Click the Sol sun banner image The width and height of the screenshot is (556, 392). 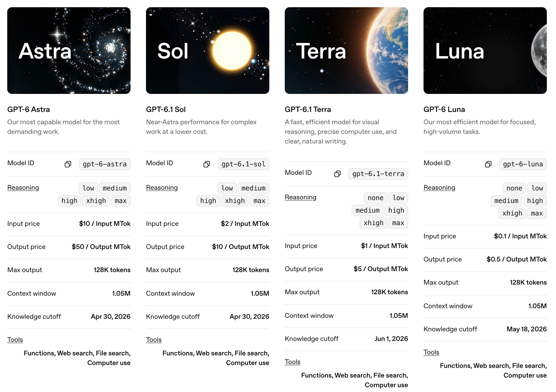pyautogui.click(x=207, y=51)
